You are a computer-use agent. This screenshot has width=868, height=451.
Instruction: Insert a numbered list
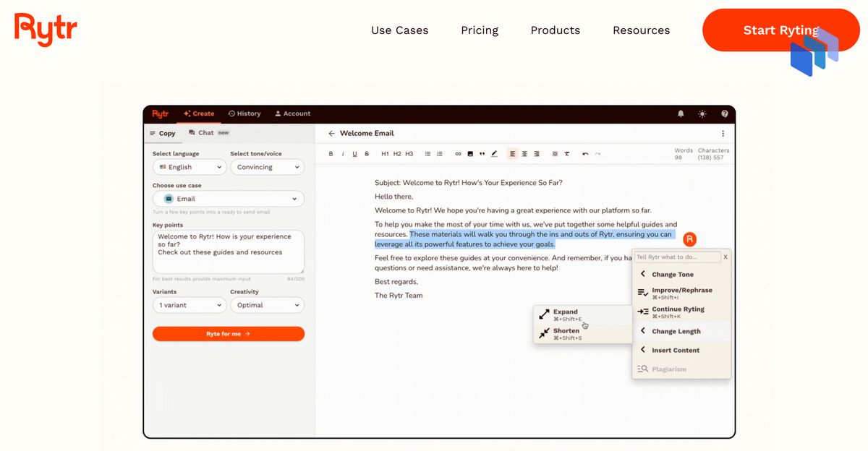pos(440,154)
